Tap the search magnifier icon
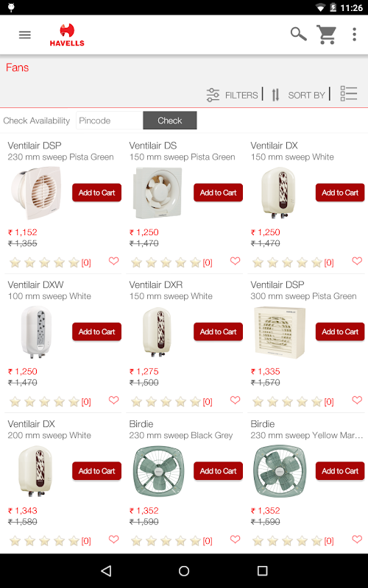Viewport: 368px width, 588px height. pos(299,34)
